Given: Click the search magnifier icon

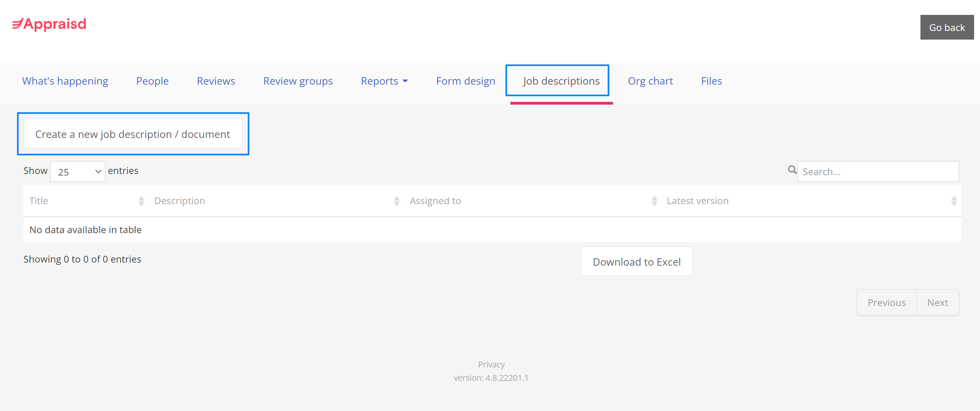Looking at the screenshot, I should [x=792, y=170].
